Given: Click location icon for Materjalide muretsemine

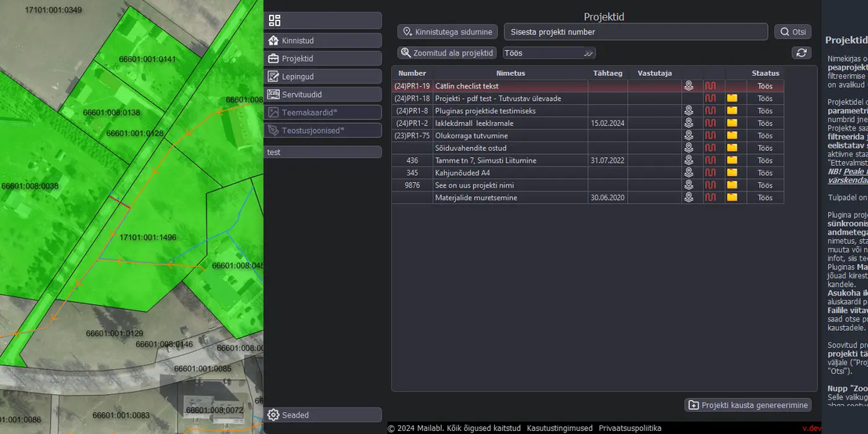Looking at the screenshot, I should (689, 197).
